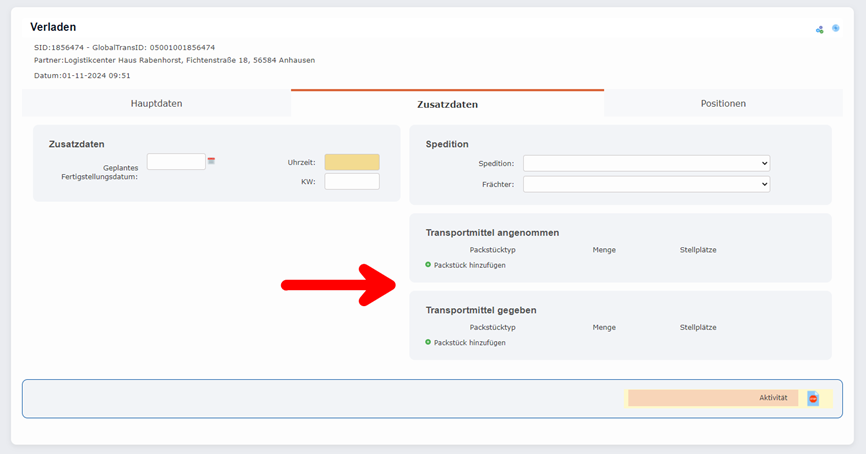Image resolution: width=866 pixels, height=454 pixels.
Task: Open the Frächter dropdown list
Action: tap(646, 184)
